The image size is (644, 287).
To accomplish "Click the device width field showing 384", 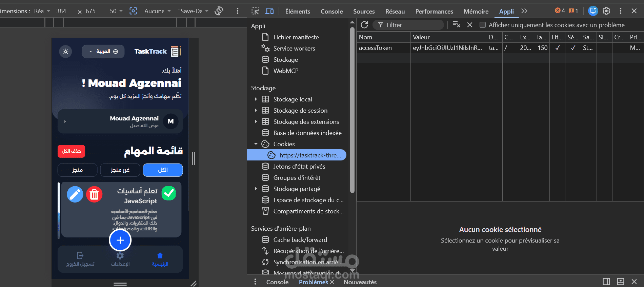I will pyautogui.click(x=61, y=11).
